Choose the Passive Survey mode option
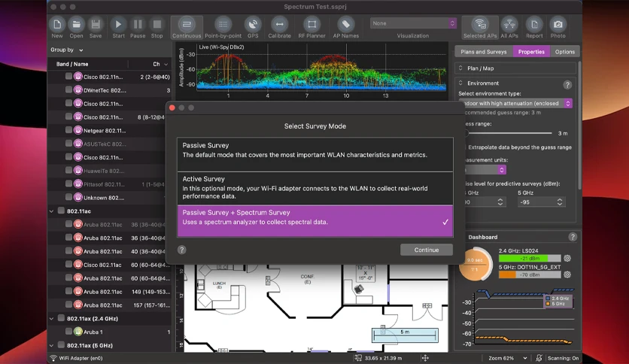 (315, 154)
